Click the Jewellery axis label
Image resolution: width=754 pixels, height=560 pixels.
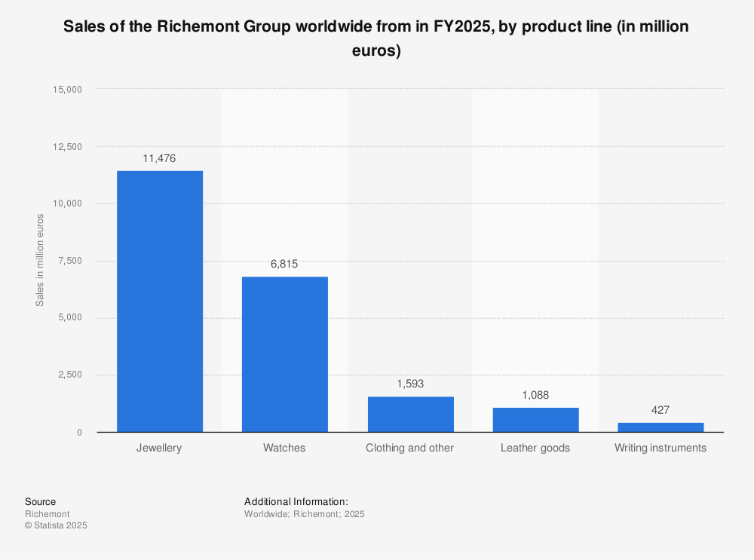point(159,448)
